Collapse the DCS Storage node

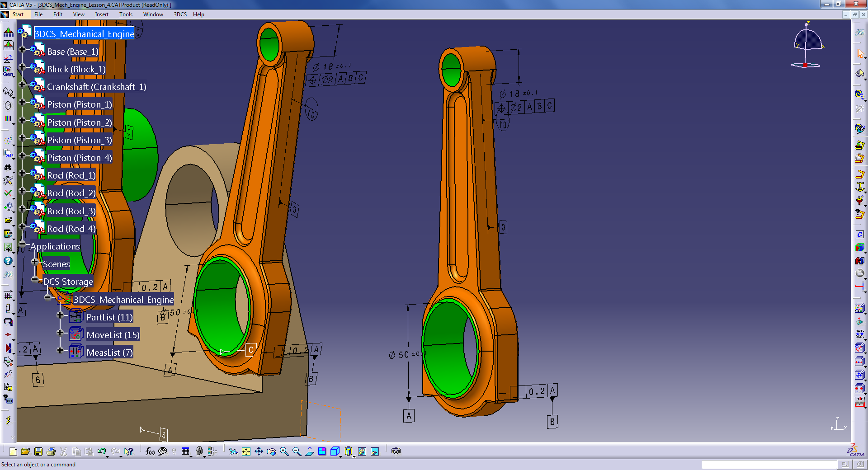pyautogui.click(x=34, y=279)
